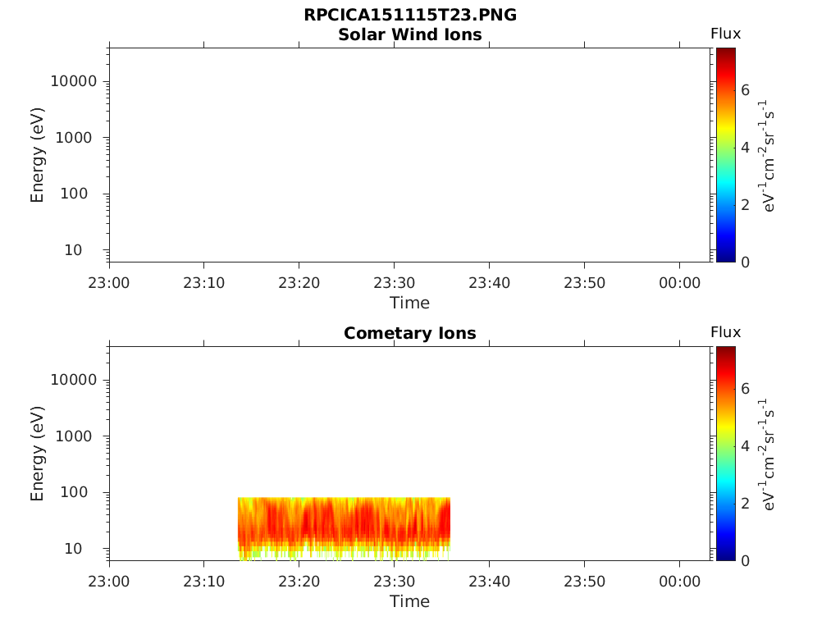Click the 23:10 tick label of the bottom plot
840x630 pixels.
click(203, 582)
